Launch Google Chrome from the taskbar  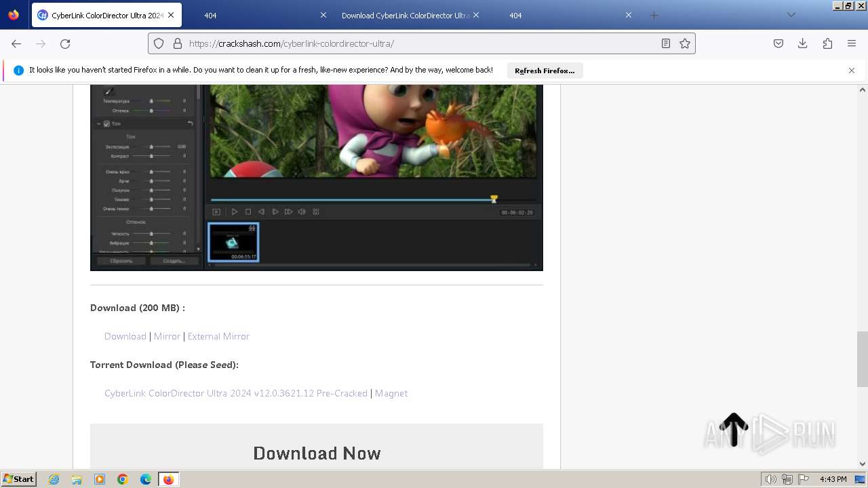click(x=123, y=479)
